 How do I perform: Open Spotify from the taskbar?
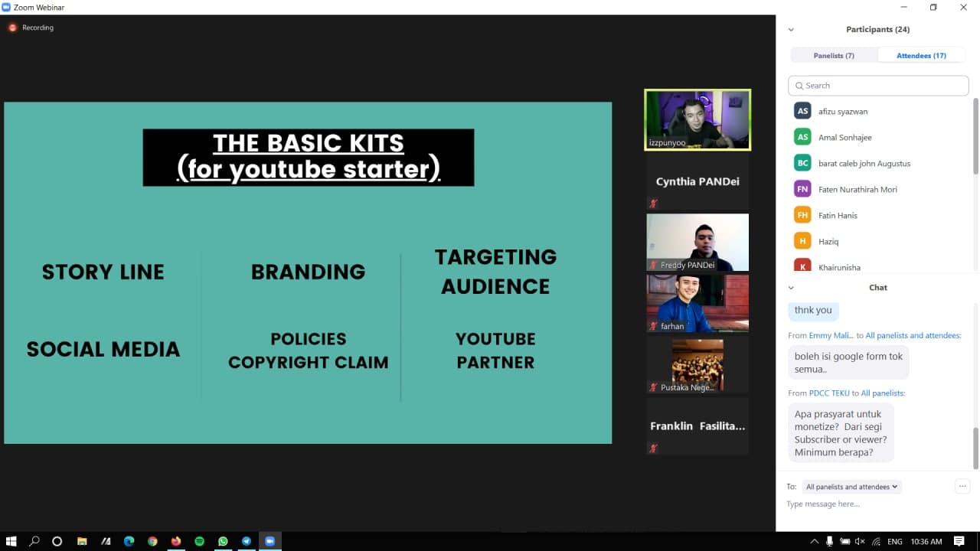click(199, 541)
